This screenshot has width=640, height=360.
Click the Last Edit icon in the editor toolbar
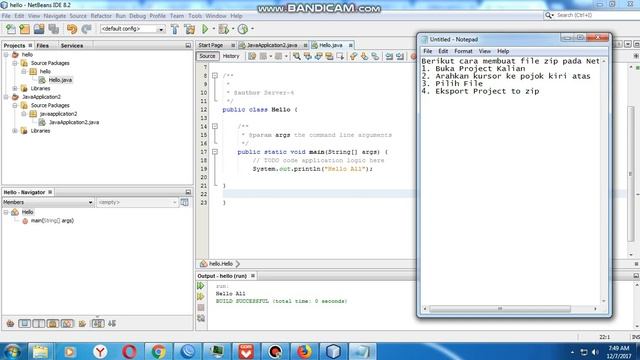[252, 56]
